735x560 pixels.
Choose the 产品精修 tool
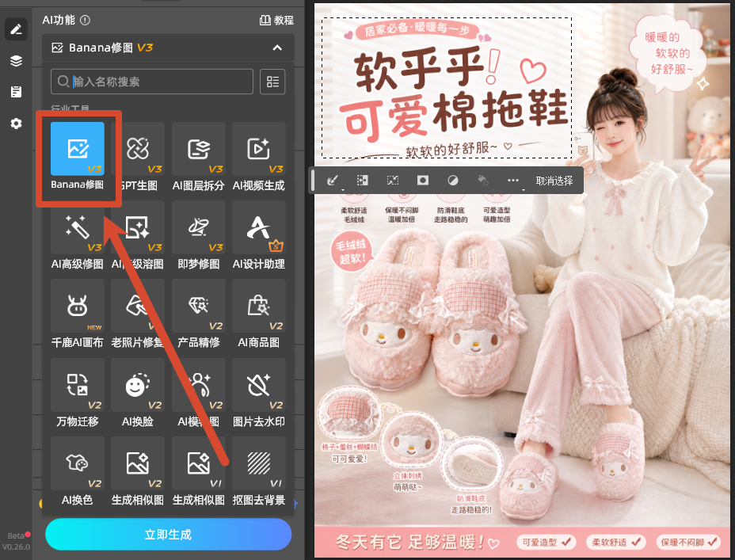click(198, 314)
